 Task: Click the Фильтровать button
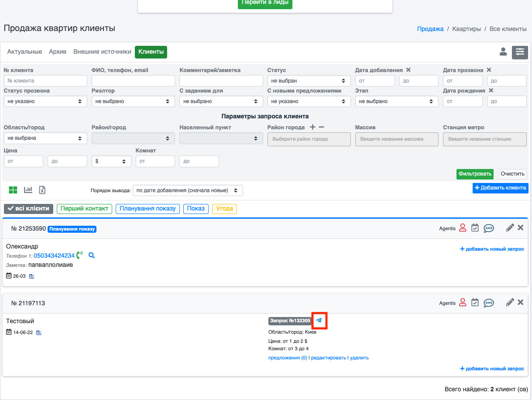click(x=475, y=174)
